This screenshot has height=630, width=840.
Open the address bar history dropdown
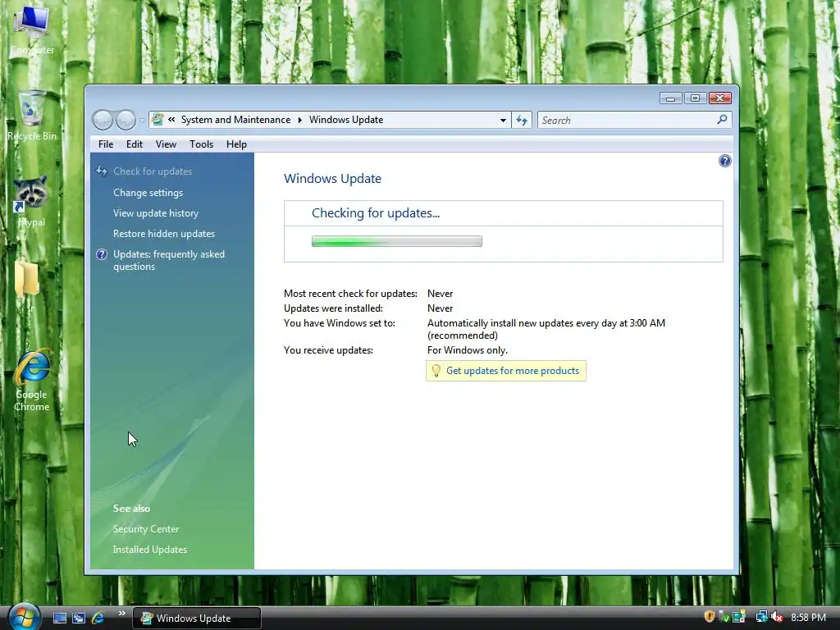tap(503, 120)
